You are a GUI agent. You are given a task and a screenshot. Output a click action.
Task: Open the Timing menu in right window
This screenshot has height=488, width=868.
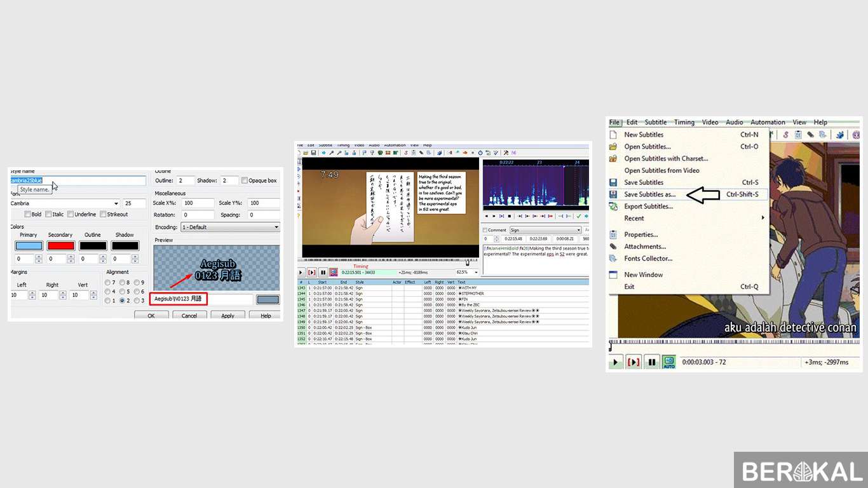[684, 122]
